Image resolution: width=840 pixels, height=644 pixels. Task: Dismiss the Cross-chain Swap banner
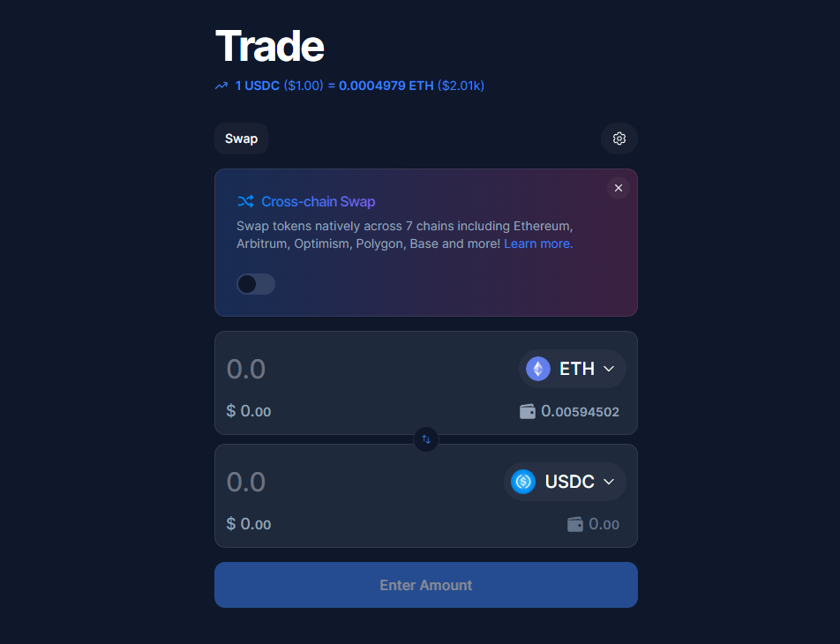click(x=619, y=188)
